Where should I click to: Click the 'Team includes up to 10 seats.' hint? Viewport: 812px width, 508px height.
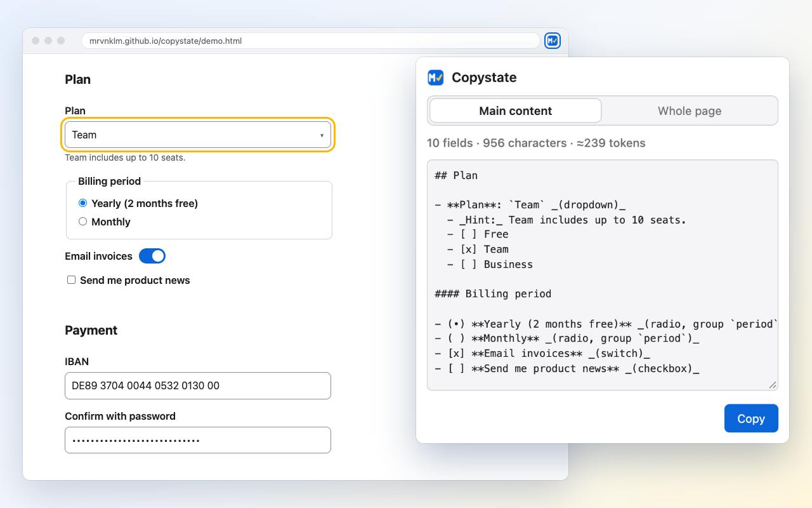[x=125, y=157]
